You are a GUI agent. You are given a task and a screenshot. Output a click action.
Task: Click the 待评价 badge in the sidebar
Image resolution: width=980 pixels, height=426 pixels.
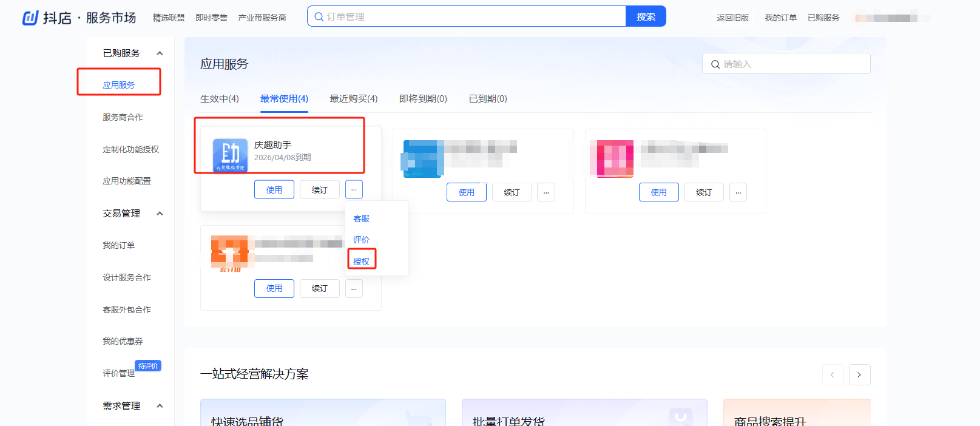click(x=148, y=366)
